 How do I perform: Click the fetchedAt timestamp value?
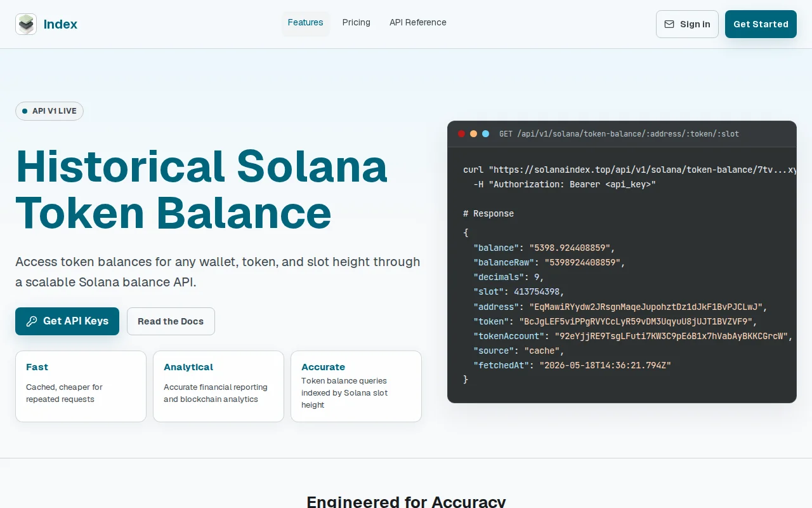pyautogui.click(x=605, y=365)
